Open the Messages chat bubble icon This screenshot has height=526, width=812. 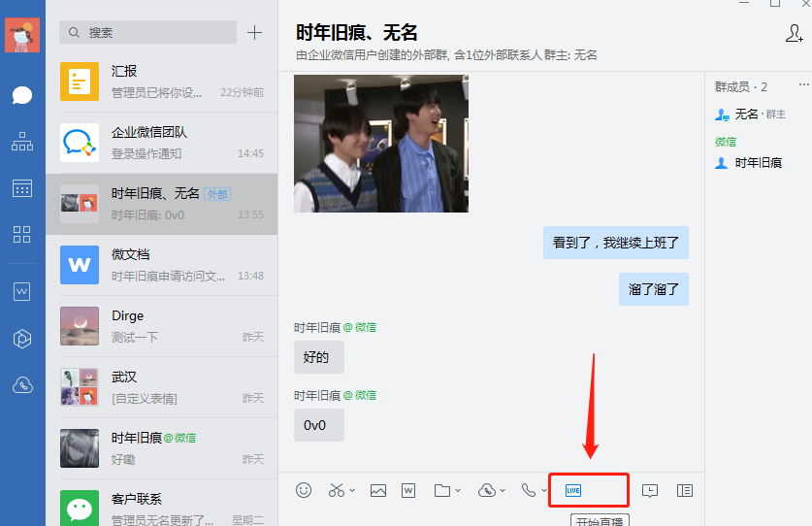(22, 95)
